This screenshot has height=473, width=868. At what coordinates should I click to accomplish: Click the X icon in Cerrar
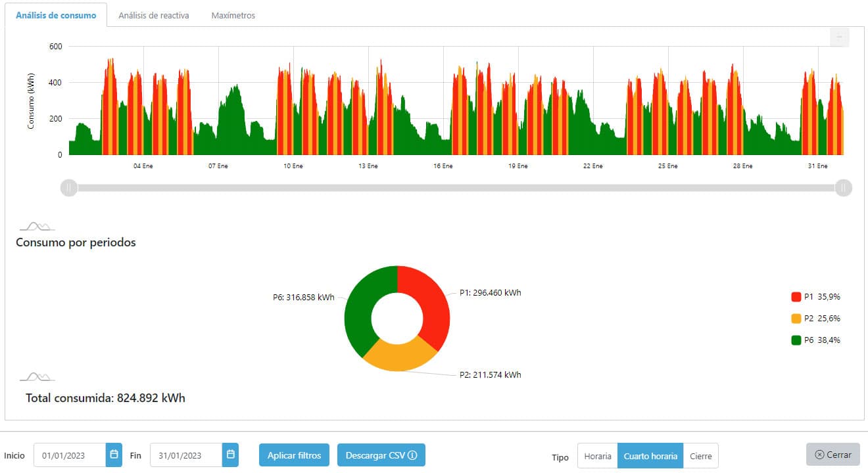click(x=819, y=455)
